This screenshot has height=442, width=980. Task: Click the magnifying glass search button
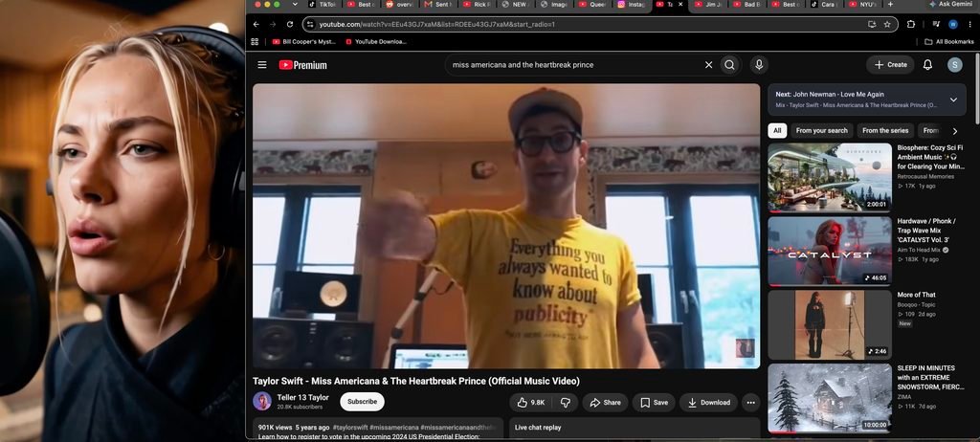point(729,65)
